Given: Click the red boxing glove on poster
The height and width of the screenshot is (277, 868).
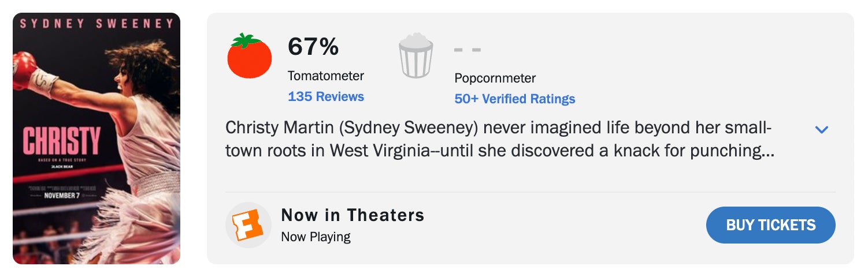Looking at the screenshot, I should 24,68.
